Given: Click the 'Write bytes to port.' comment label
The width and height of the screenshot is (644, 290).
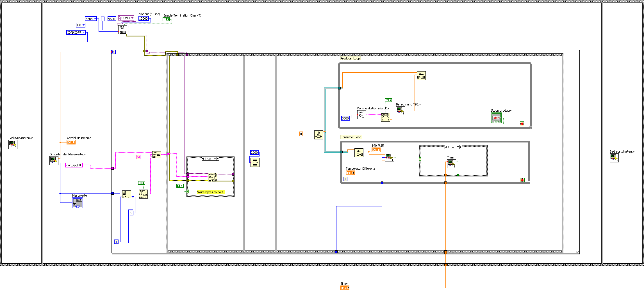Looking at the screenshot, I should point(211,192).
